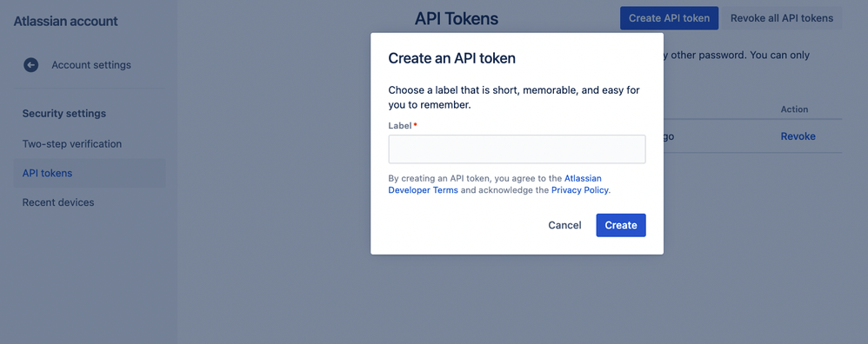Viewport: 868px width, 344px height.
Task: Click the blue Create button in the dialog
Action: [x=621, y=225]
